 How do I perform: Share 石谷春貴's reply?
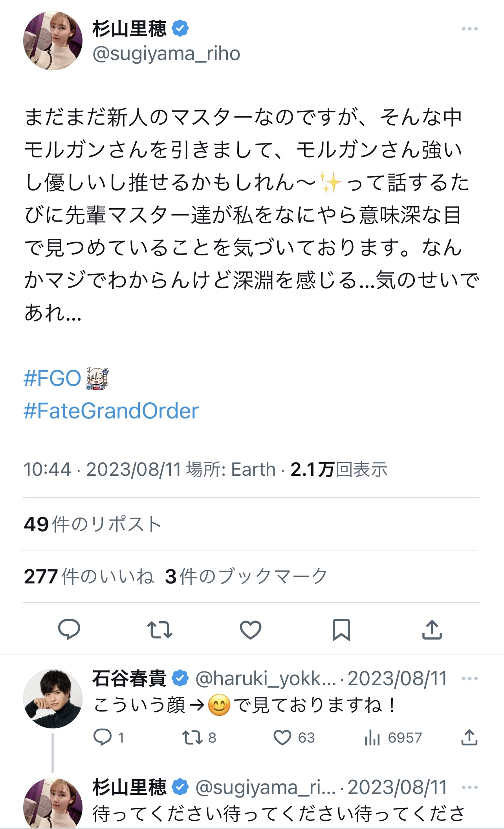(469, 737)
